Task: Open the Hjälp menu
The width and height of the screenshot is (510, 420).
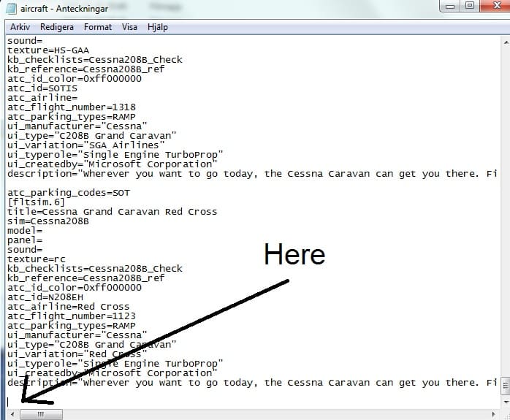Action: pyautogui.click(x=156, y=27)
